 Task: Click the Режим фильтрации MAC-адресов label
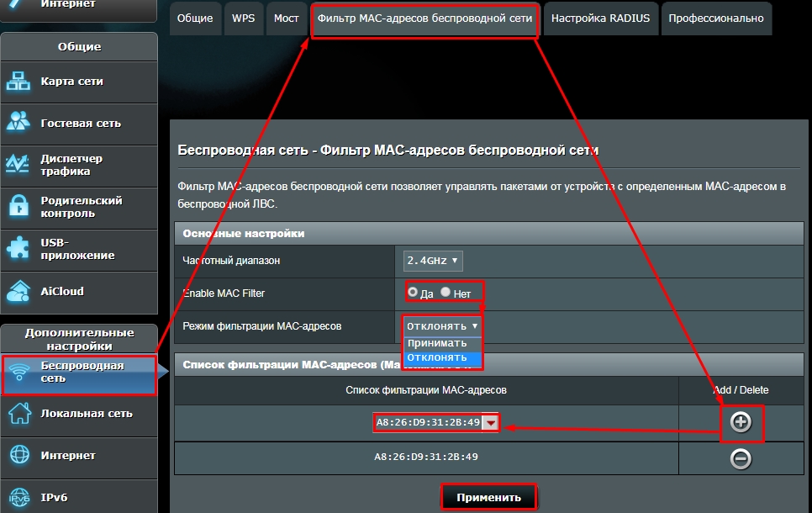[261, 326]
